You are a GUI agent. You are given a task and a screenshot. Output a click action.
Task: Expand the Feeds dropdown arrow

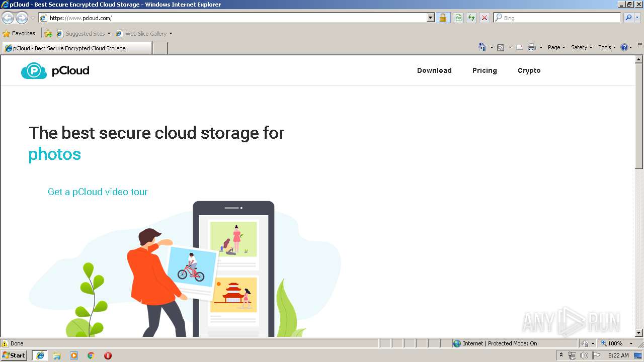click(510, 47)
